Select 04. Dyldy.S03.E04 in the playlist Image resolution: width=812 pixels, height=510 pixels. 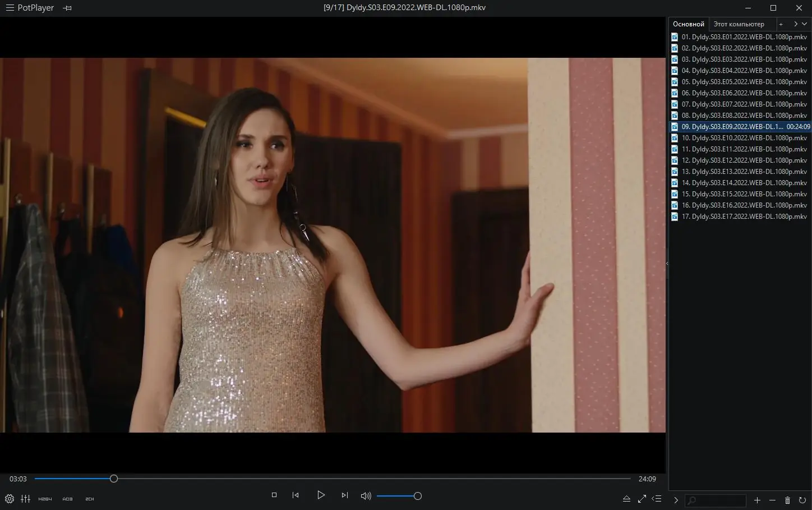click(x=740, y=71)
